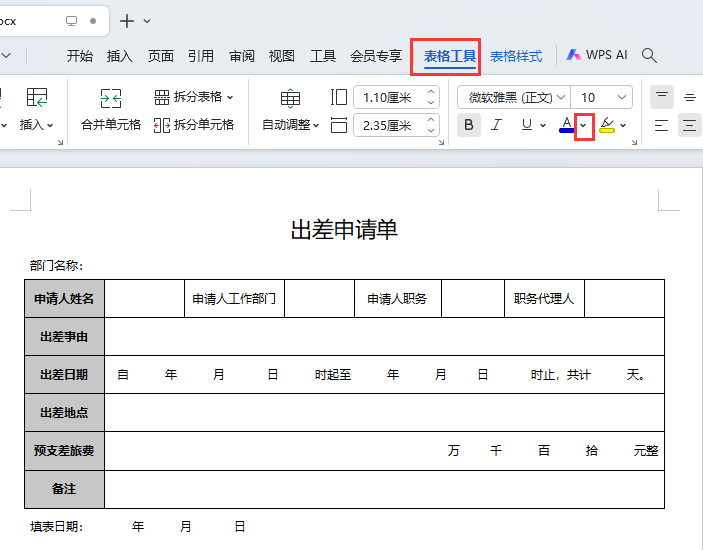
Task: Click the search magnifier icon
Action: 649,56
